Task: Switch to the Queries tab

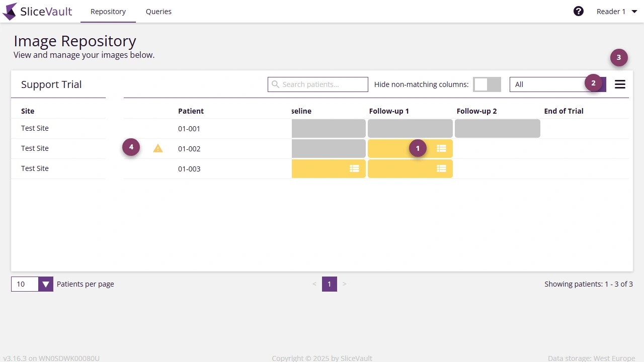Action: (158, 11)
